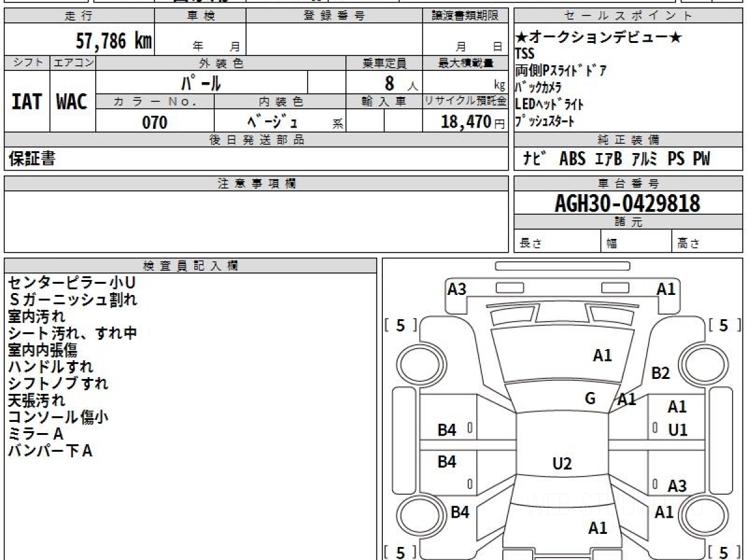Select the 18,470円 recycle deposit value
The width and height of the screenshot is (747, 560).
pyautogui.click(x=473, y=122)
